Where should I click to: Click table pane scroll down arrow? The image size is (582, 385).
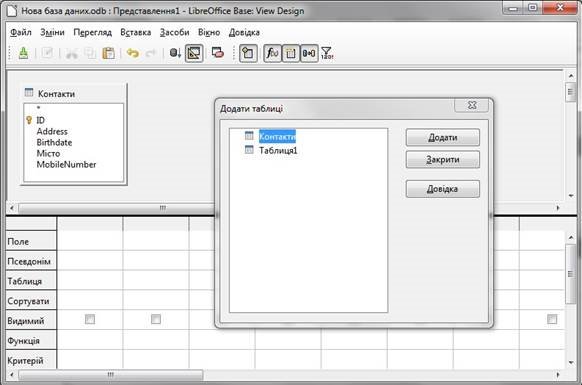coord(571,196)
